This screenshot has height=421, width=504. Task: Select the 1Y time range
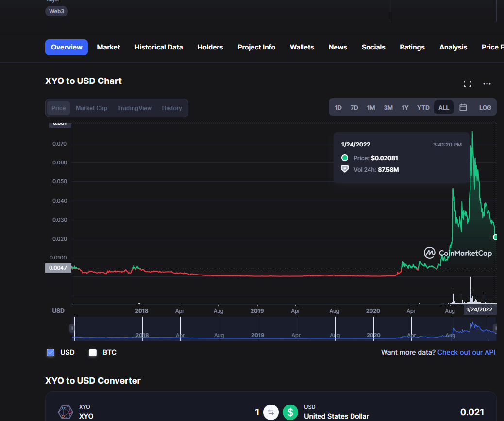pyautogui.click(x=405, y=108)
